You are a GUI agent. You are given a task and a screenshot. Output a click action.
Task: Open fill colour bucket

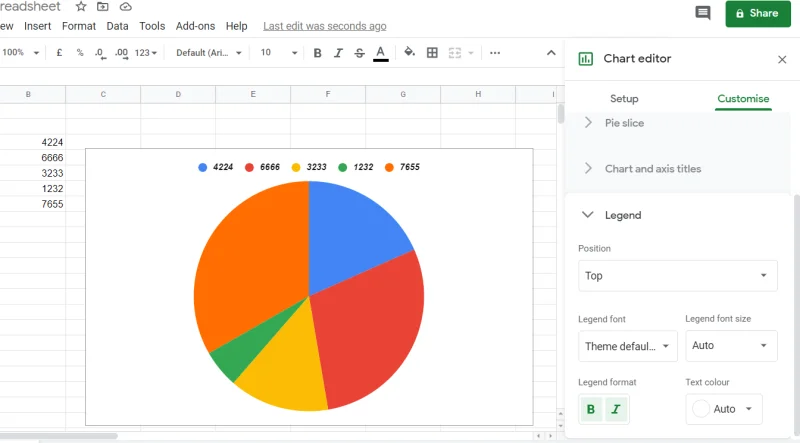[x=409, y=52]
